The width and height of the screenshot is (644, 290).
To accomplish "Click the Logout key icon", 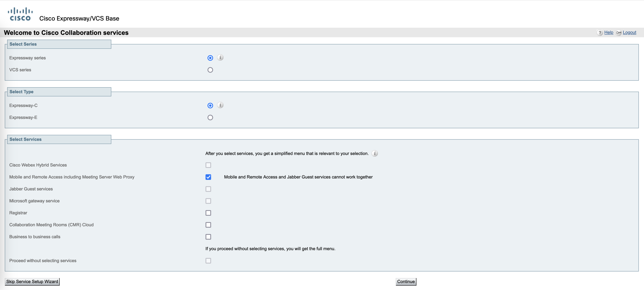I will [x=619, y=33].
